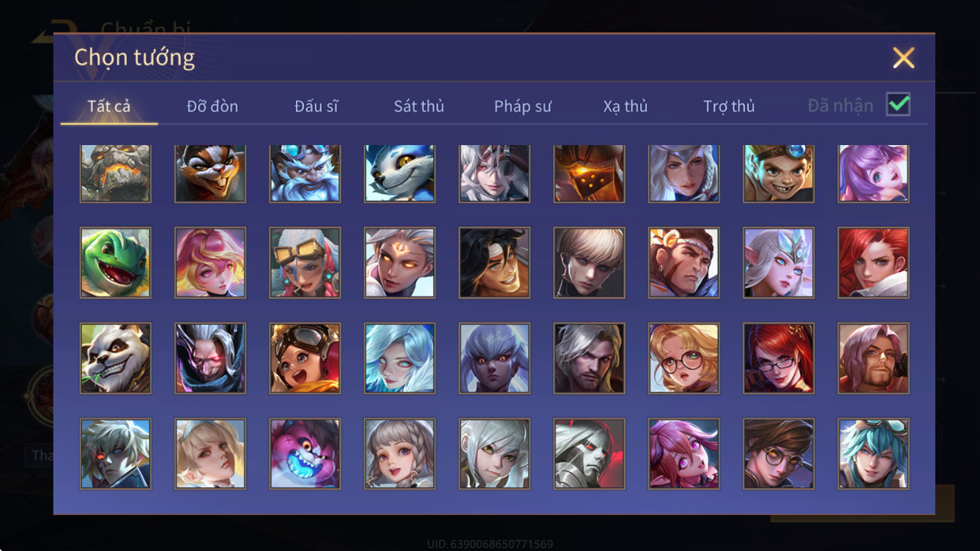Switch to the Đấu sĩ tab

click(316, 106)
